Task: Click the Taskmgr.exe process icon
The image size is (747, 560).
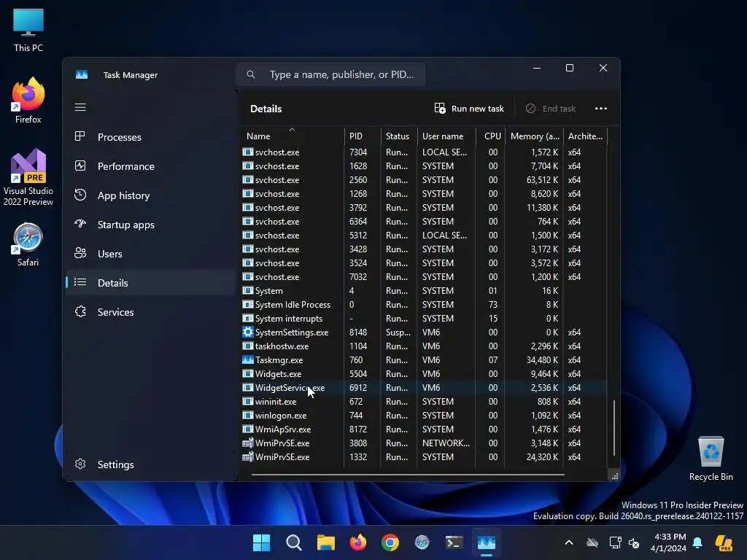Action: [x=248, y=359]
